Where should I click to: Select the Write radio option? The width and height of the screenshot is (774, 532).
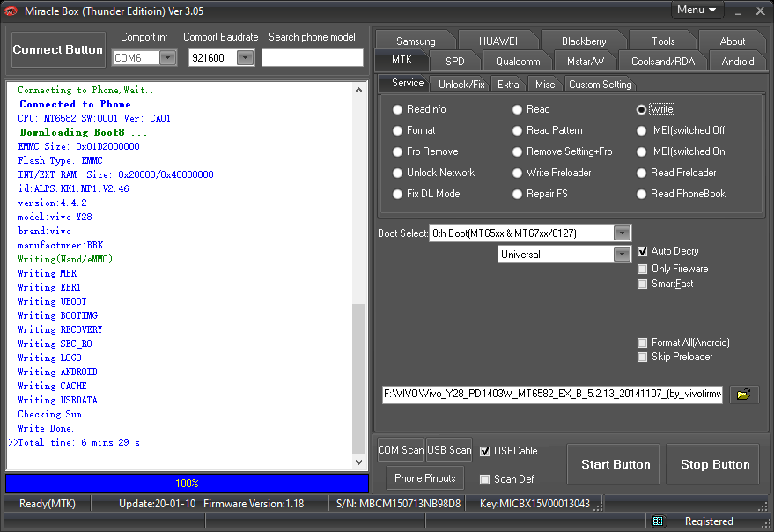(641, 109)
